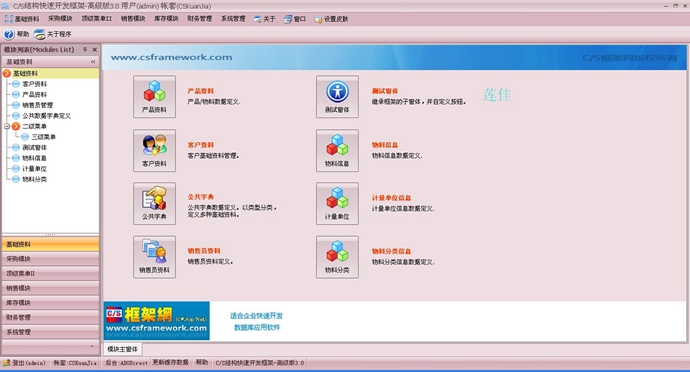Select 销售员管理 in the module tree

pyautogui.click(x=37, y=105)
